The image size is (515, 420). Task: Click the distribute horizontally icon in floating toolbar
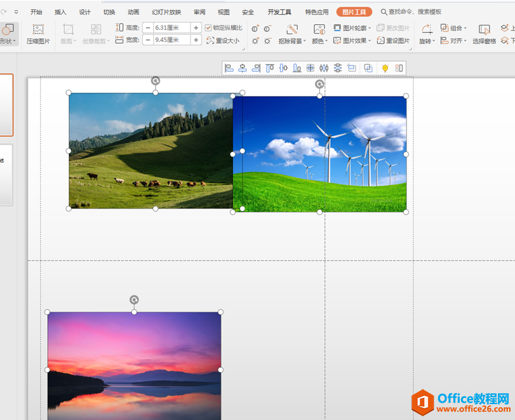324,68
